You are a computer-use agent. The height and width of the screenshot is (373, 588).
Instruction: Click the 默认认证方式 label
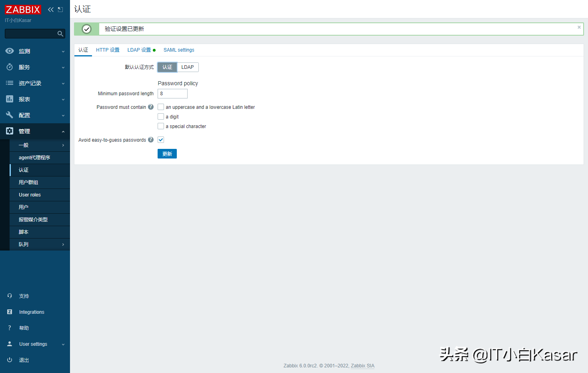click(139, 67)
